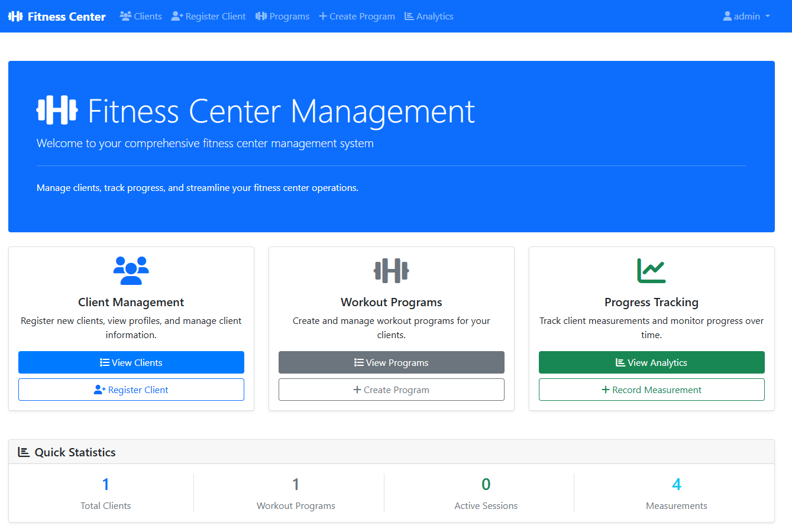Click the Measurements count of 4
Screen dimensions: 792x532
pyautogui.click(x=676, y=485)
